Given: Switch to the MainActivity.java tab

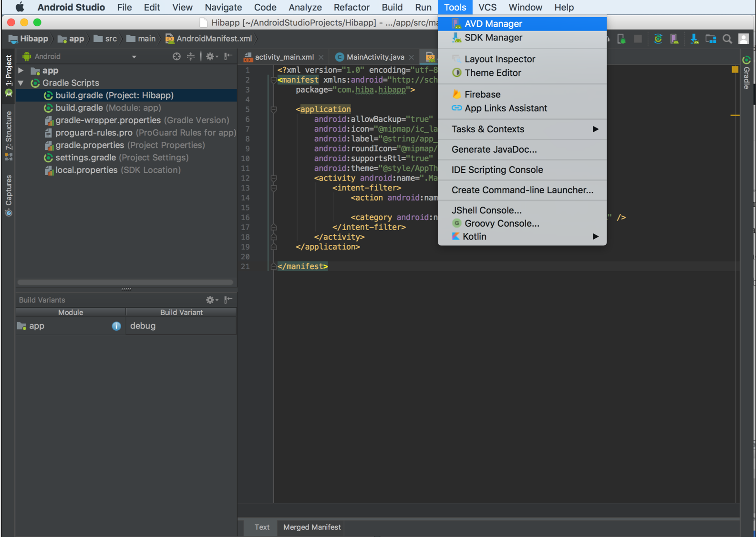Looking at the screenshot, I should coord(375,57).
